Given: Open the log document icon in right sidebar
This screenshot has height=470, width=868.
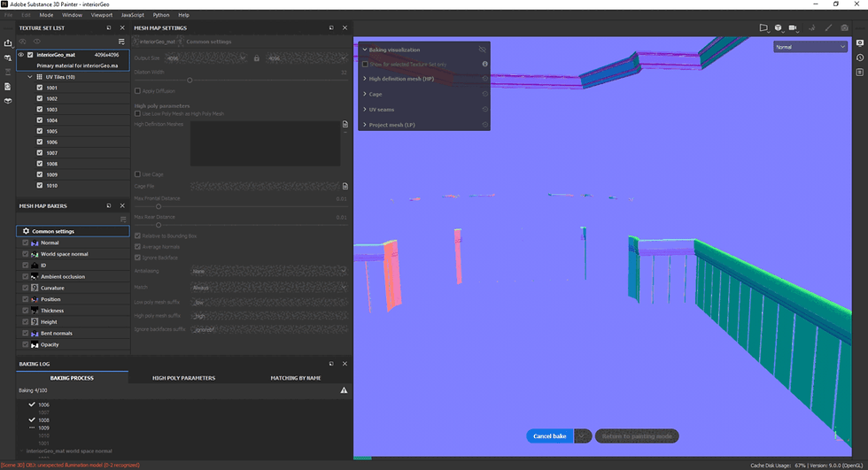Looking at the screenshot, I should (x=860, y=72).
